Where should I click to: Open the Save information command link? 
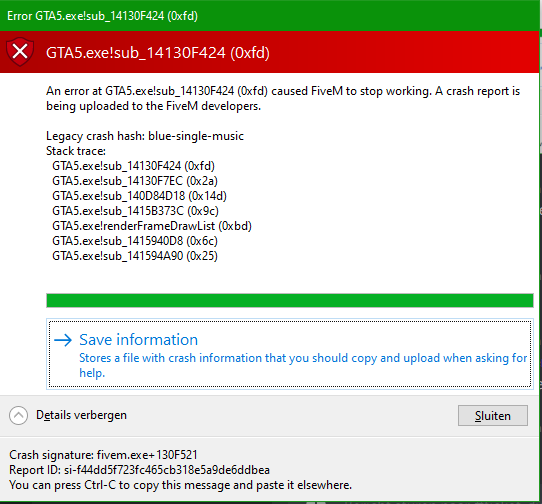(x=290, y=354)
